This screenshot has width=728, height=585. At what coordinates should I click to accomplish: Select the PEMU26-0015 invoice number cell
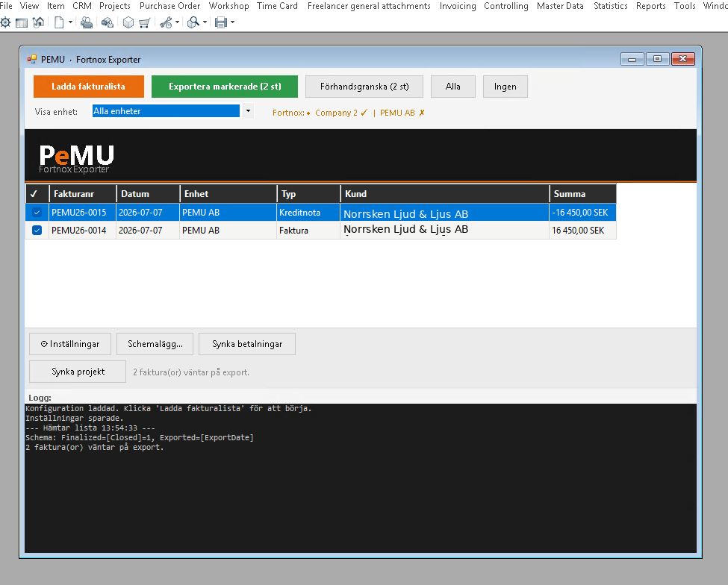click(83, 213)
